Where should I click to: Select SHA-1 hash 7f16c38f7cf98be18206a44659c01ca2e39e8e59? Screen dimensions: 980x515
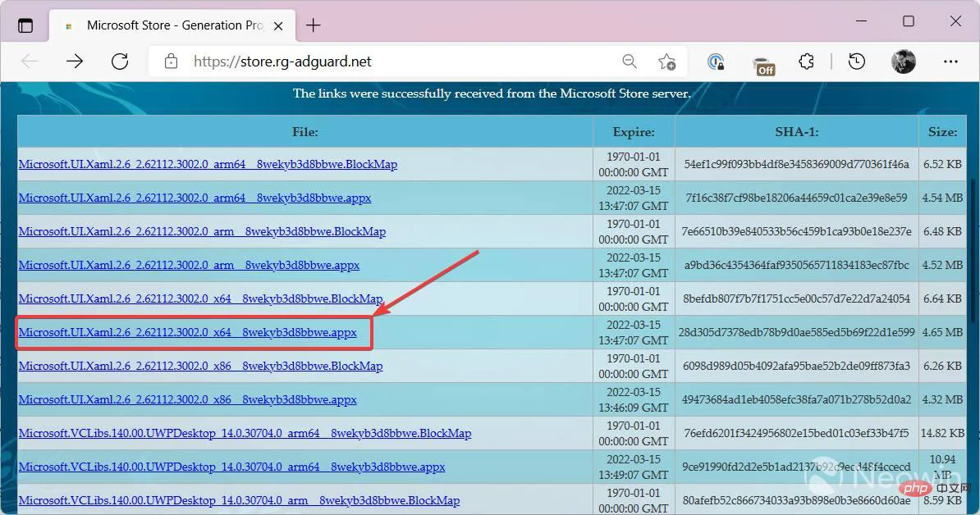tap(796, 198)
